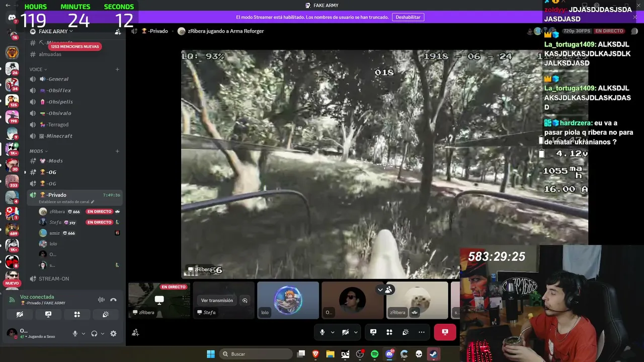This screenshot has width=644, height=362.
Task: Collapse the participant thumbnails row chevron
Action: [380, 290]
